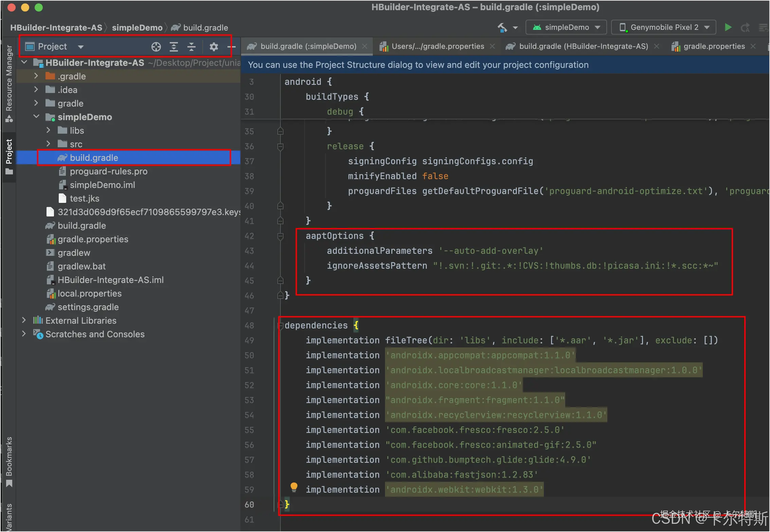
Task: Select opened file locate target icon
Action: pos(156,47)
